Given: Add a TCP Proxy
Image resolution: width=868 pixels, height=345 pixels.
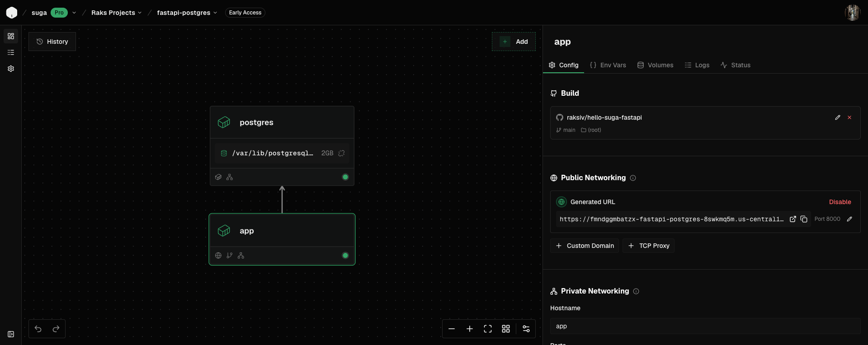Looking at the screenshot, I should tap(648, 246).
